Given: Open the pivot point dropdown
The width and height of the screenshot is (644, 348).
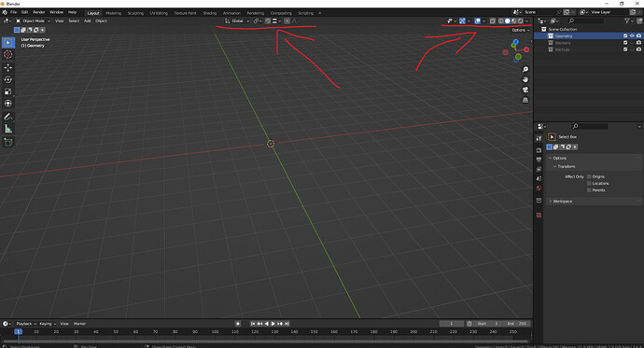Looking at the screenshot, I should pos(258,21).
